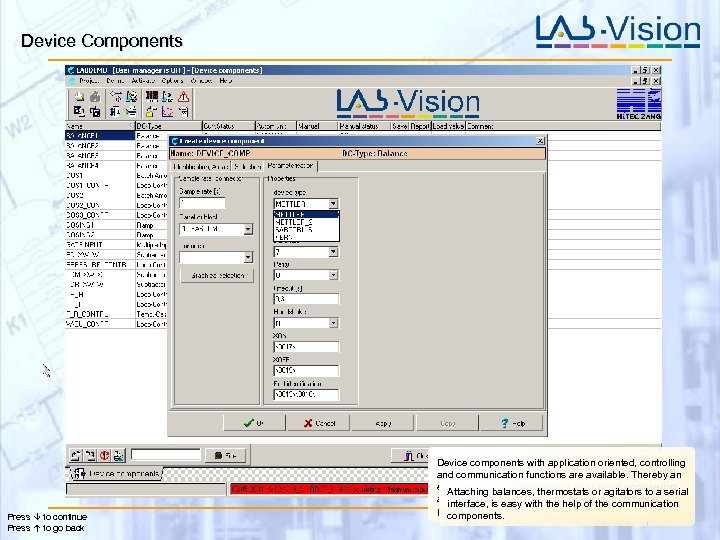Select the BALANCE2 row in the list
Screen dimensions: 720x540
click(x=100, y=146)
